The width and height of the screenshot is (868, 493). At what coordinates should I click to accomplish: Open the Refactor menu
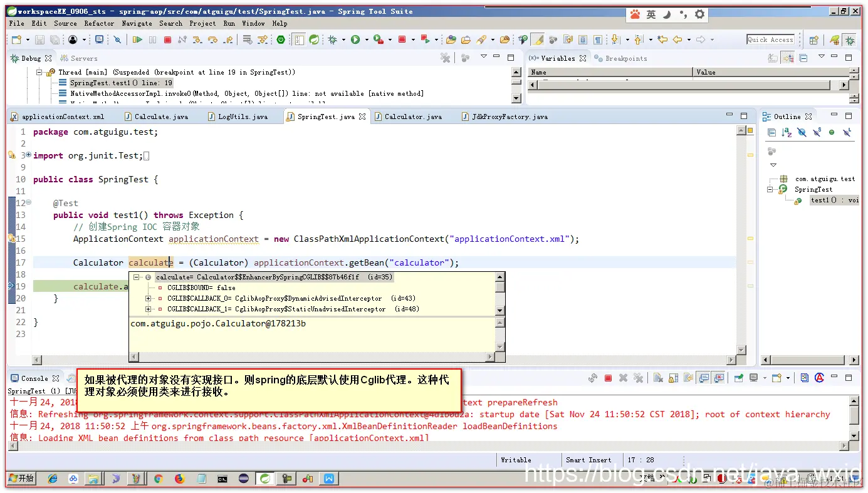click(99, 23)
